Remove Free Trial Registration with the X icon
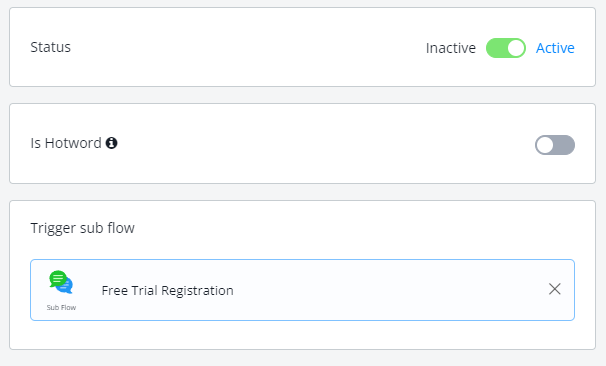 click(555, 289)
